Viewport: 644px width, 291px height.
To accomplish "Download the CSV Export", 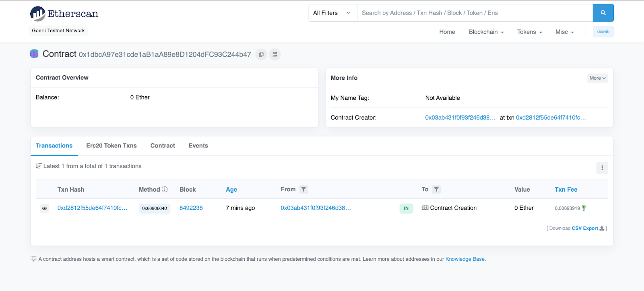I will pyautogui.click(x=585, y=228).
